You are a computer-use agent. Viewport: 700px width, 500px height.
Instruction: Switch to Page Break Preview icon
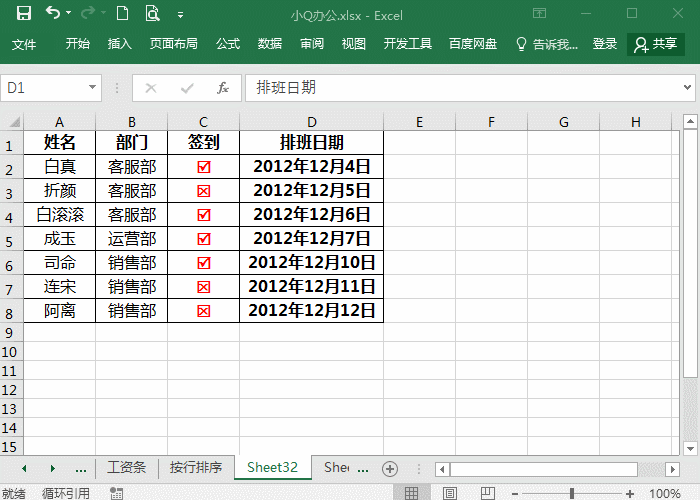tap(488, 493)
